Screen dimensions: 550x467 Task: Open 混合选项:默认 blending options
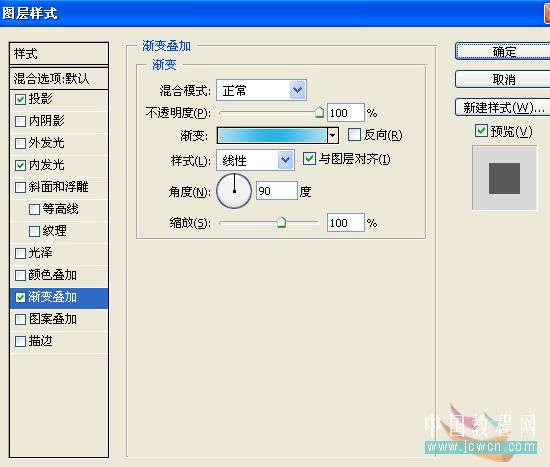pyautogui.click(x=59, y=78)
